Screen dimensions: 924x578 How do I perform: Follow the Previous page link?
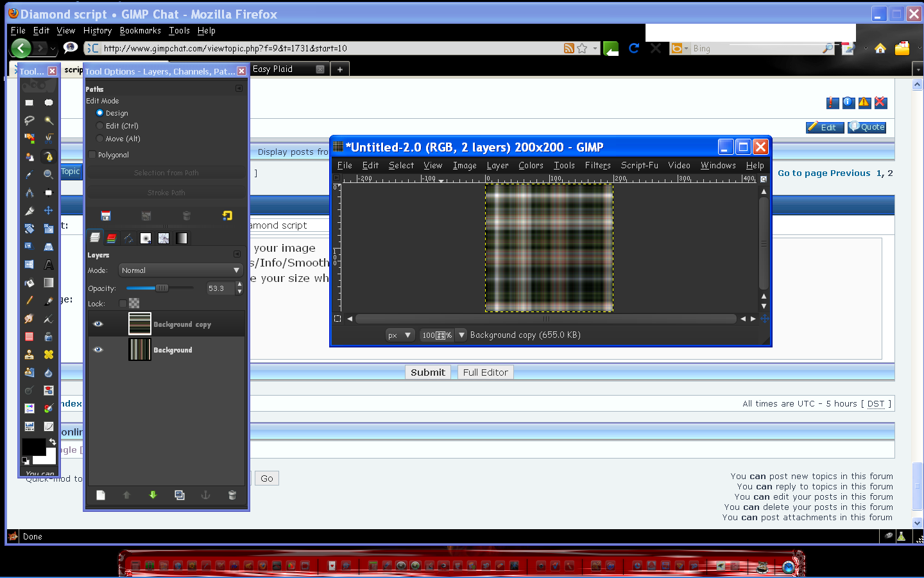click(850, 173)
